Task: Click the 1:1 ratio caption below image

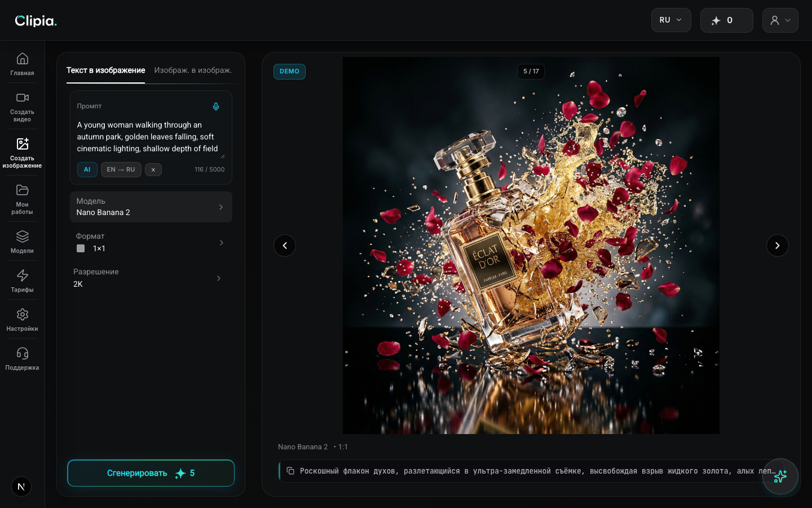Action: 343,447
